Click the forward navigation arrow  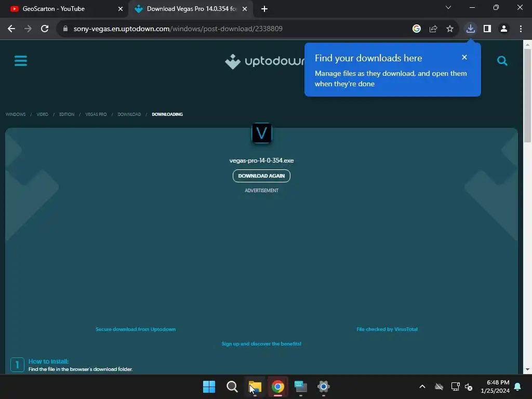coord(28,29)
